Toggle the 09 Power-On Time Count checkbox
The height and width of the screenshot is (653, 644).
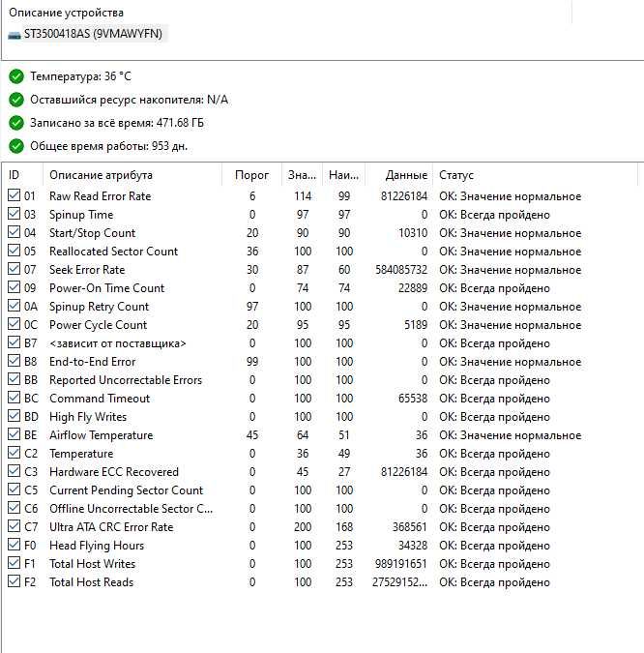click(x=14, y=287)
